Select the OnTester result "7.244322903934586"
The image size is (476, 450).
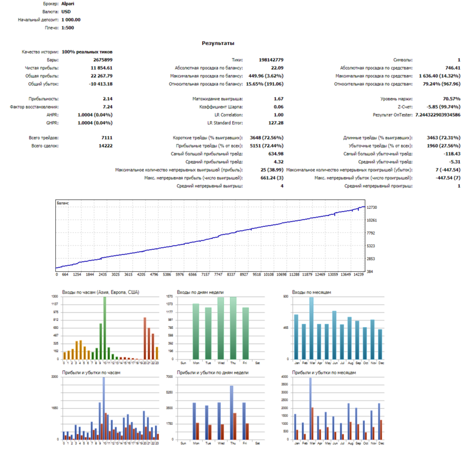(x=438, y=115)
